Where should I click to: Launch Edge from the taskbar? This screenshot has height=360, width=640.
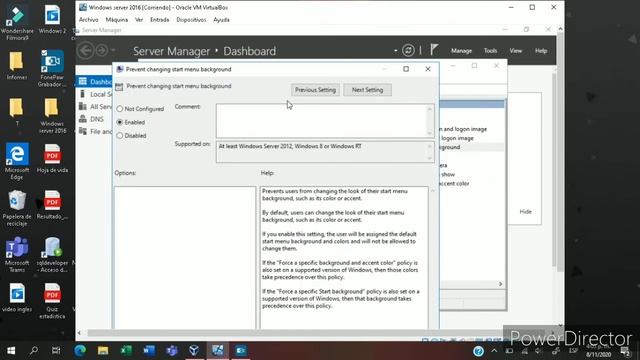click(x=80, y=351)
